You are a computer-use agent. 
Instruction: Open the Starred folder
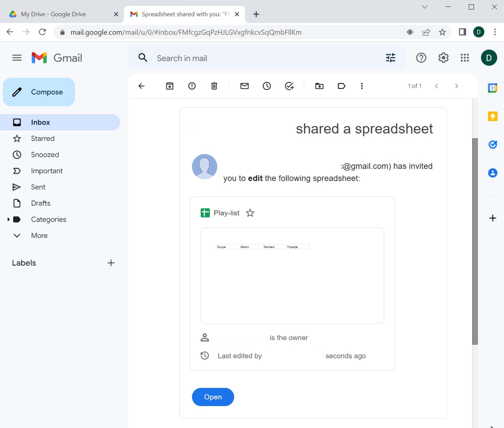pos(42,138)
